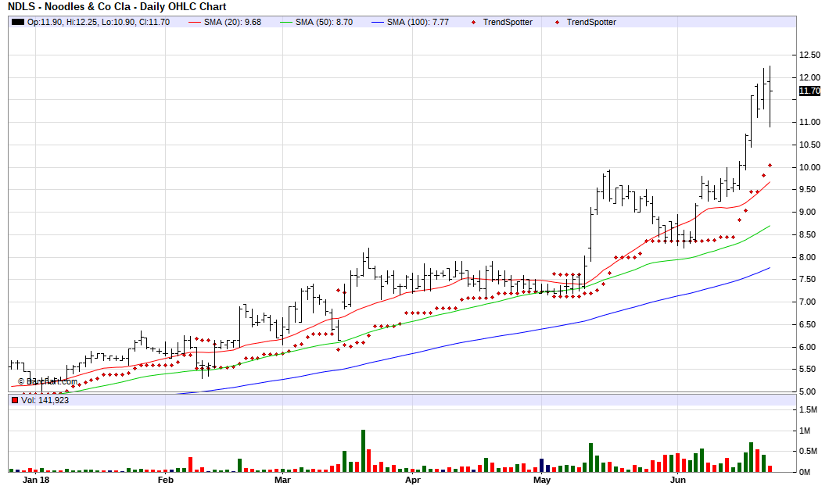Click the 9.00 price axis label
The width and height of the screenshot is (829, 504).
(807, 212)
